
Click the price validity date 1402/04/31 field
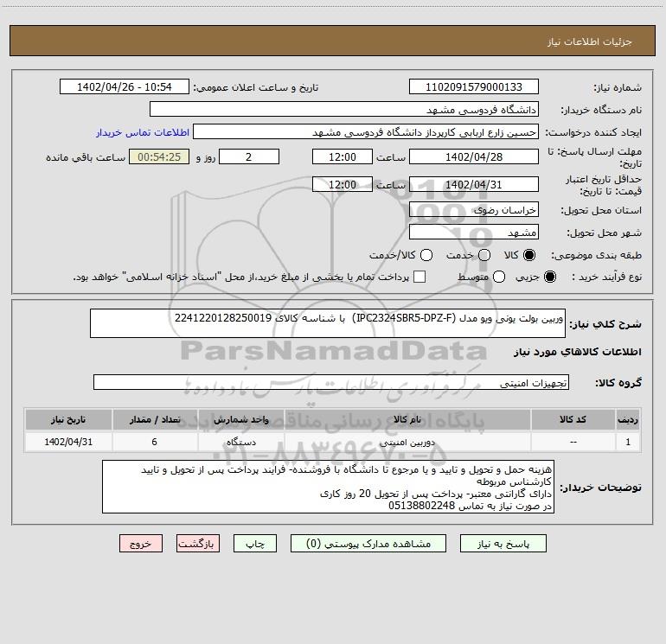(474, 184)
